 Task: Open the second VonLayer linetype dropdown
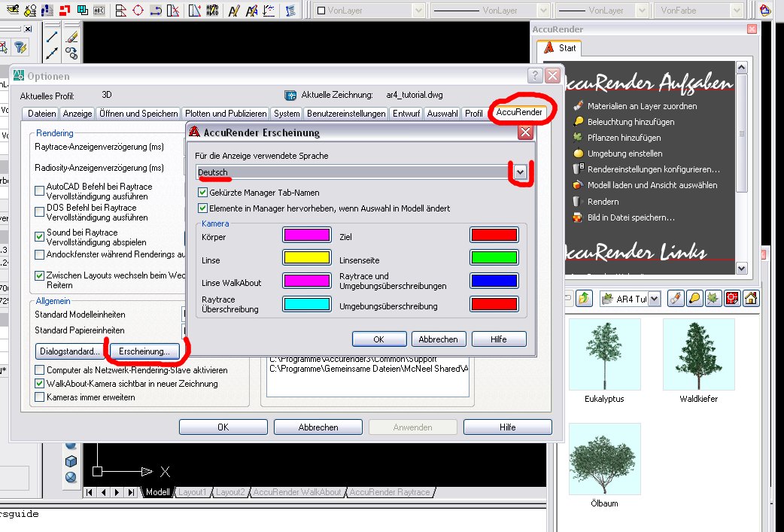point(543,11)
